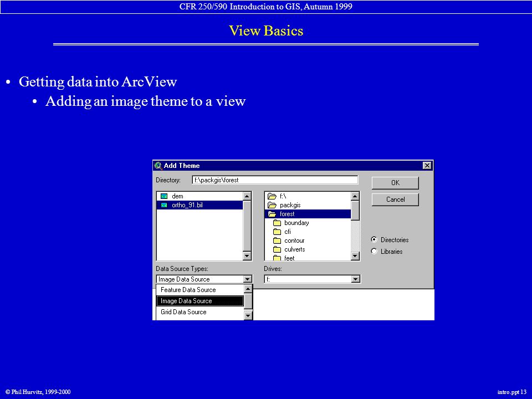Click the cfi folder icon

pyautogui.click(x=277, y=232)
